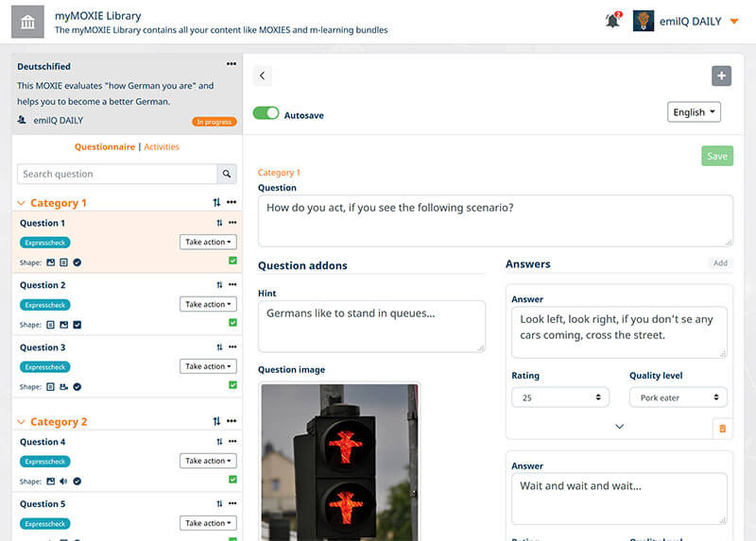Open the notifications bell
The image size is (756, 541).
point(612,20)
